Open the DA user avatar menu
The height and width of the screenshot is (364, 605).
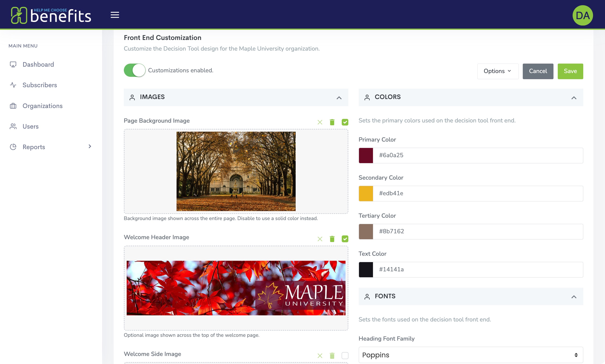click(x=583, y=15)
